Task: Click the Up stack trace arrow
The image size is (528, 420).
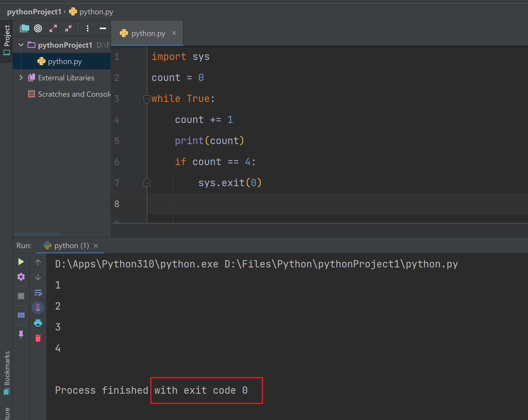Action: click(38, 262)
